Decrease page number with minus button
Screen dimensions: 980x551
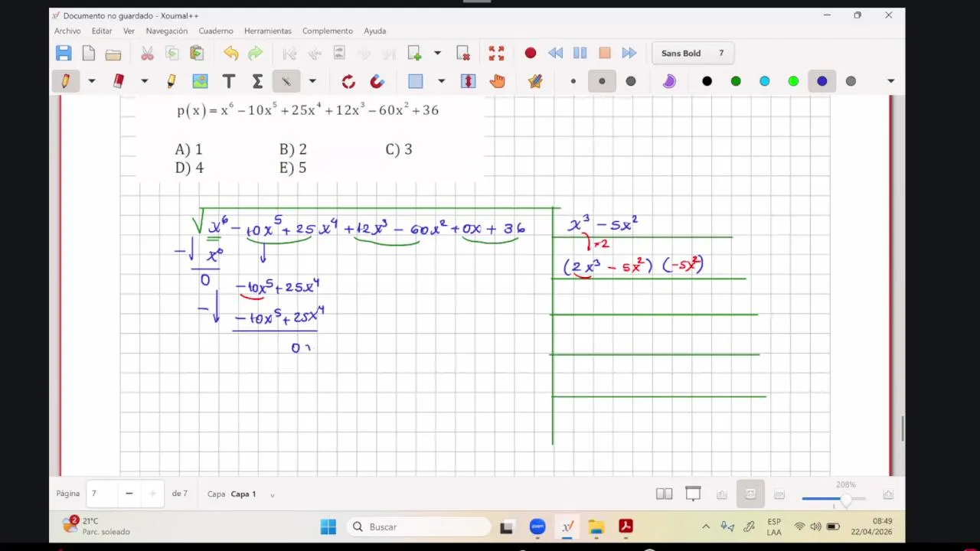coord(129,494)
